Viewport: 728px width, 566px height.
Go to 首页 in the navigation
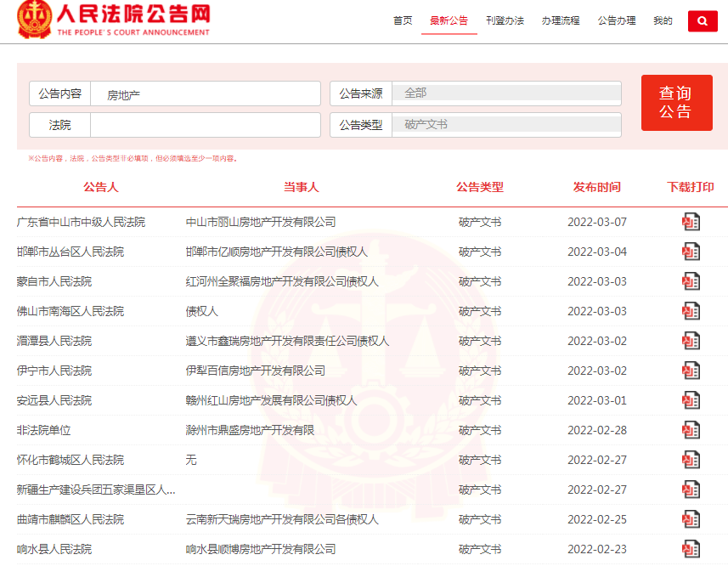coord(403,20)
